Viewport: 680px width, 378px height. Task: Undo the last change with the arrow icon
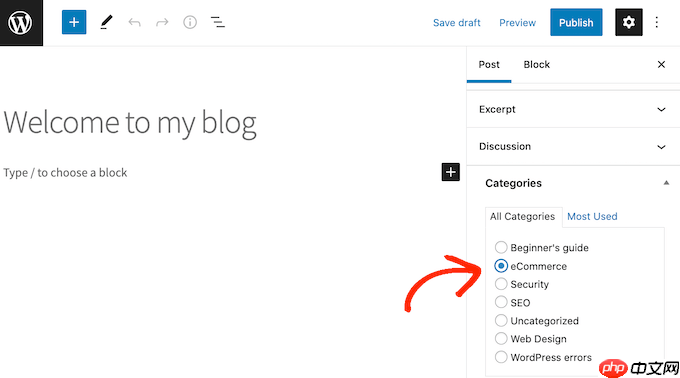(134, 22)
